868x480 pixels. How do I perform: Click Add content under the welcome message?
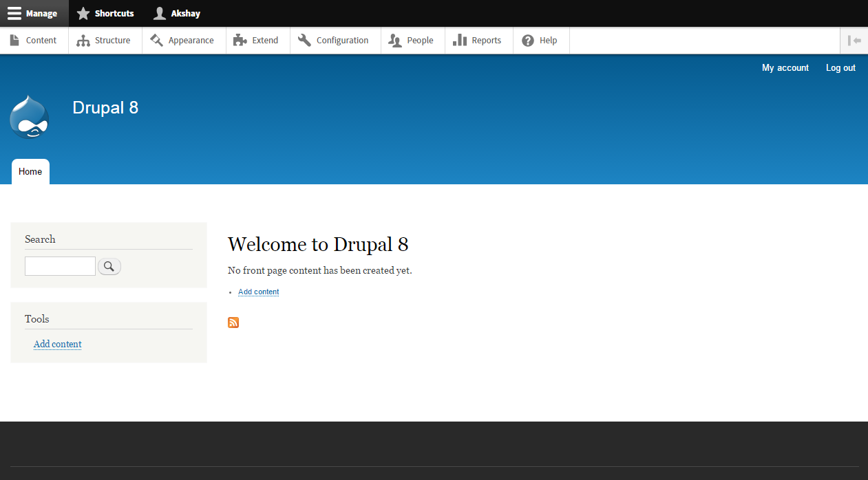tap(259, 292)
